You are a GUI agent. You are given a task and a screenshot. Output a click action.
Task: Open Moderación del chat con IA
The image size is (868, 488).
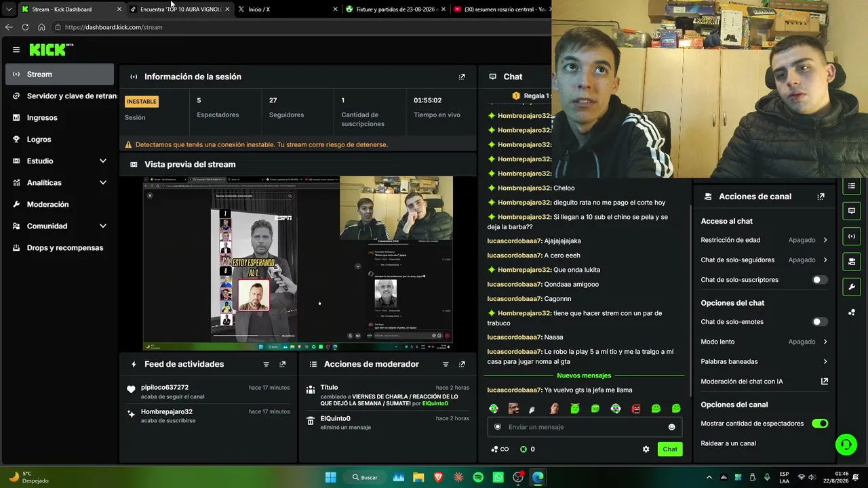point(764,382)
